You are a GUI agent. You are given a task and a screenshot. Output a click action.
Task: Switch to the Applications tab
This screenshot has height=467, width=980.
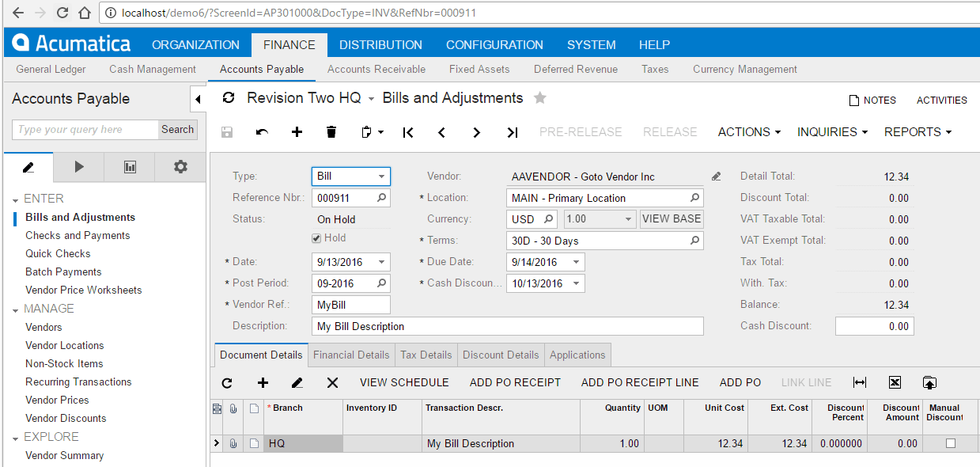577,355
